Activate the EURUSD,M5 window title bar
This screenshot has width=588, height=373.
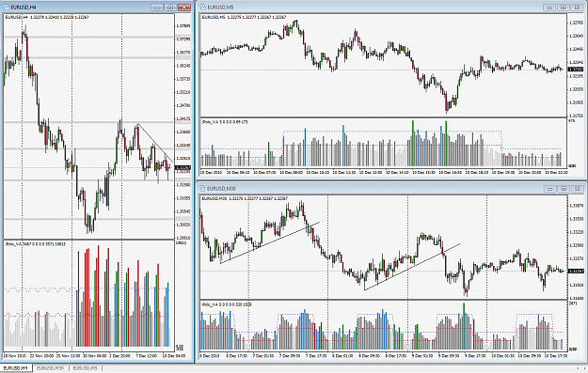pyautogui.click(x=390, y=8)
